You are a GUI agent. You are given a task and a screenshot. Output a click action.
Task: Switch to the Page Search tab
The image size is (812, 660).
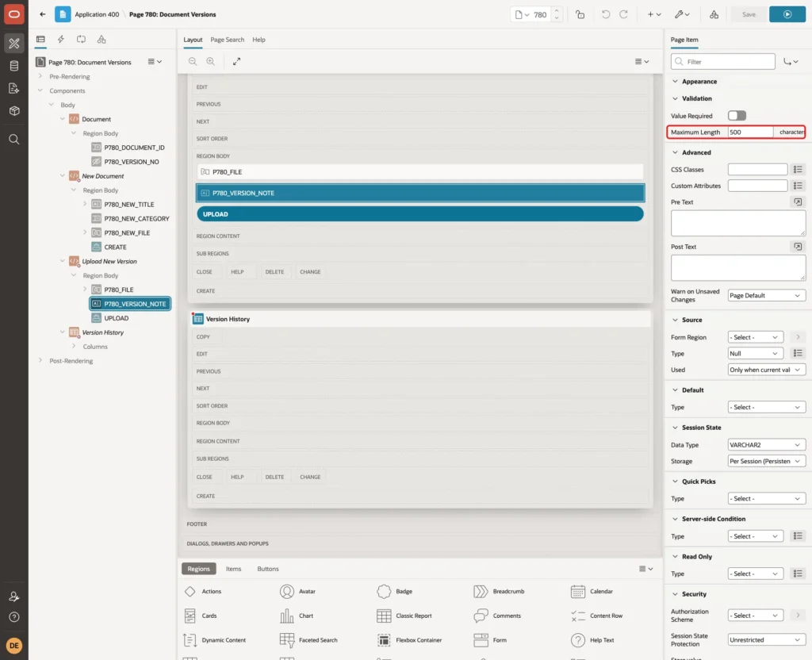(227, 40)
